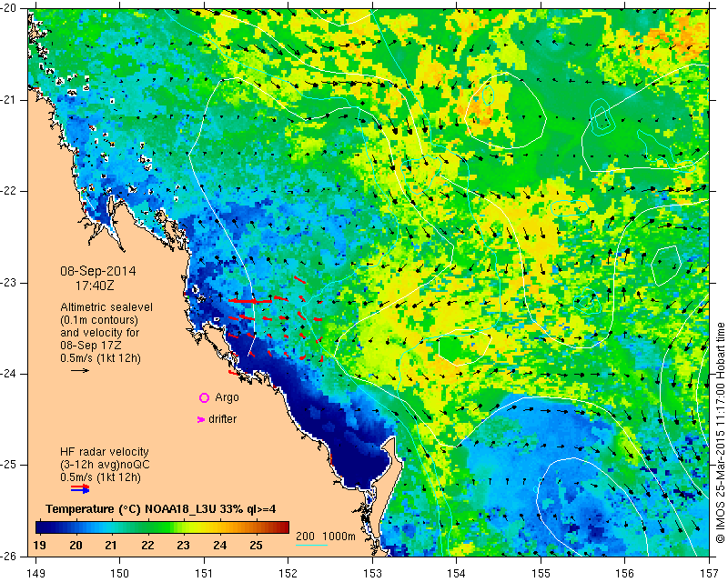The image size is (728, 582).
Task: Click the 'Argo' legend label
Action: click(227, 397)
